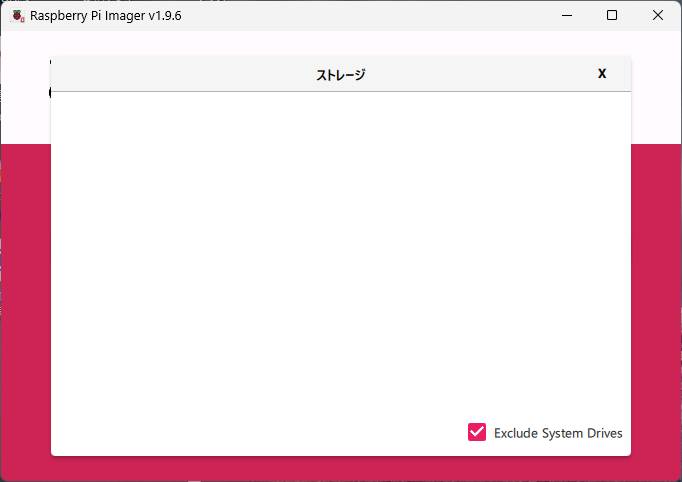Close the Raspberry Pi Imager window
The width and height of the screenshot is (682, 482).
(657, 16)
